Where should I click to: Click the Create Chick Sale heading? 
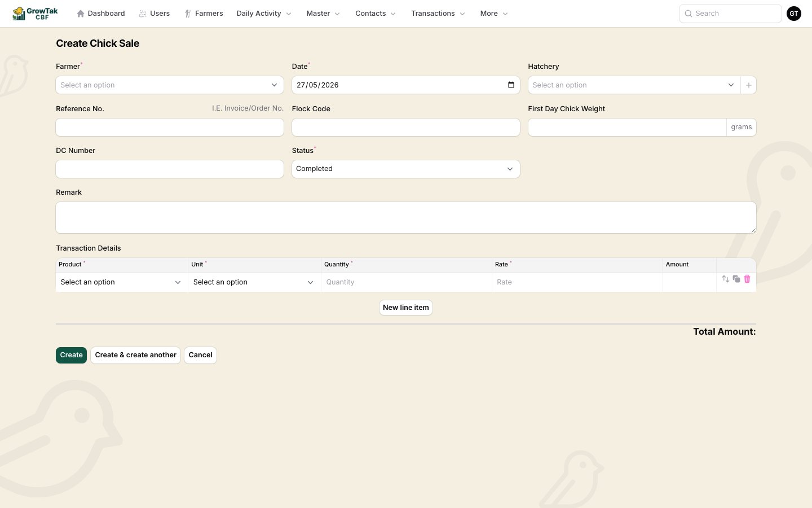tap(98, 43)
